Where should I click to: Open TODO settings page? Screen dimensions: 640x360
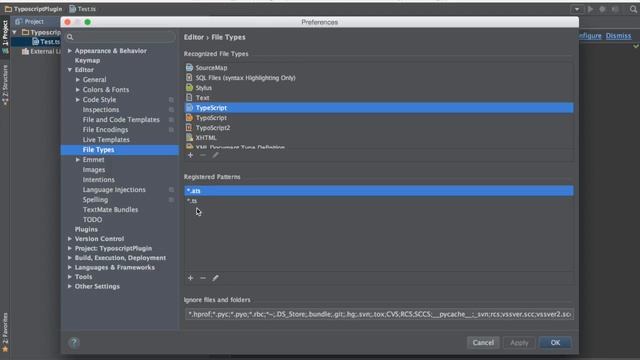click(x=92, y=220)
